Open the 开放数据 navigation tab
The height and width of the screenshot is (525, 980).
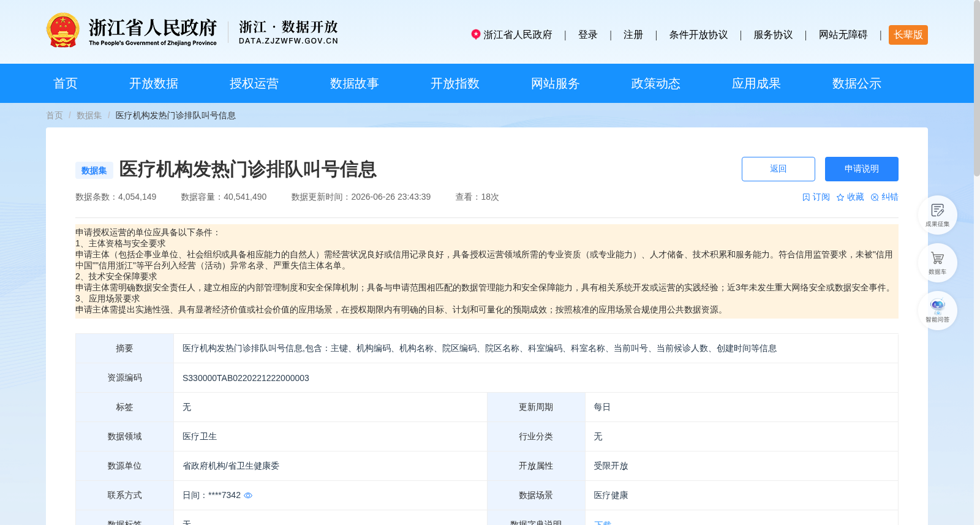click(x=154, y=83)
